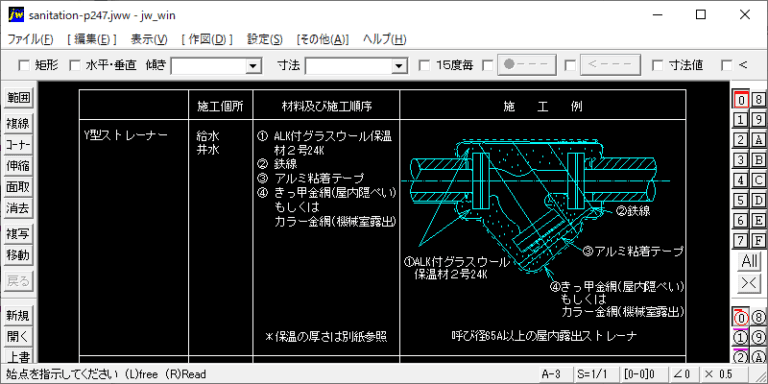Open the 寸法 dropdown list
Viewport: 768px width, 384px height.
click(400, 65)
